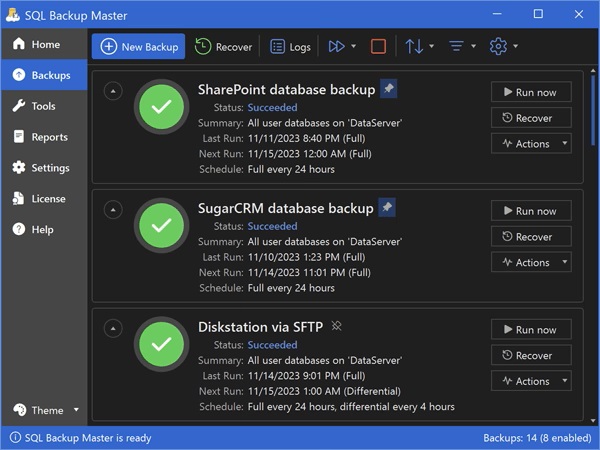Screen dimensions: 600x450
Task: Open Settings from the sidebar
Action: click(x=44, y=168)
